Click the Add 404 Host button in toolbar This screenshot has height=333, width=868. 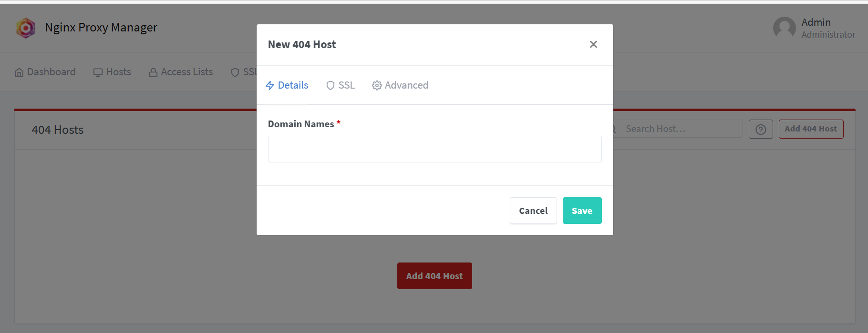click(x=811, y=129)
